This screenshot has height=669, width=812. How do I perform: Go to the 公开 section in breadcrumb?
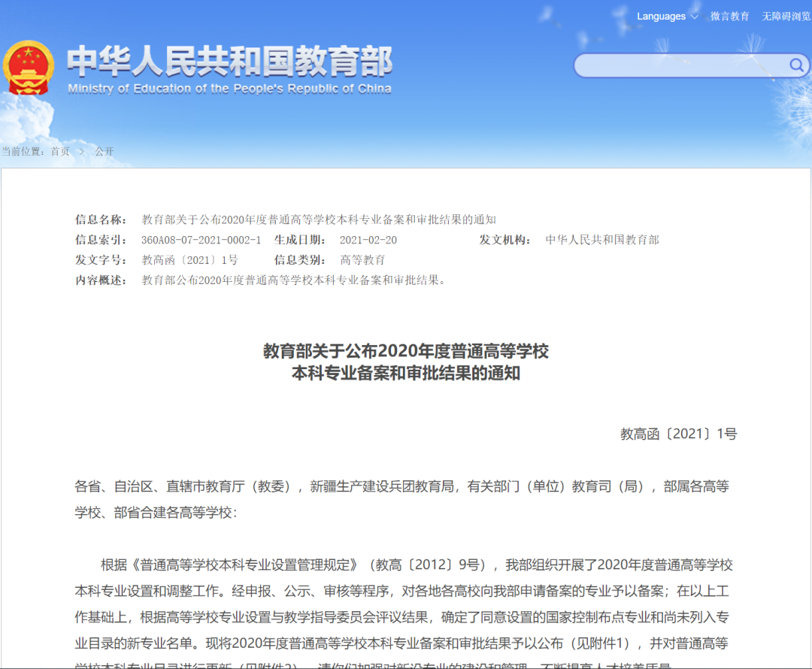coord(103,150)
